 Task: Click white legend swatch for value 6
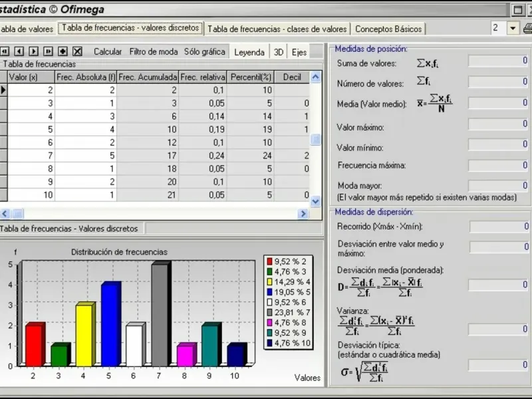pyautogui.click(x=270, y=302)
